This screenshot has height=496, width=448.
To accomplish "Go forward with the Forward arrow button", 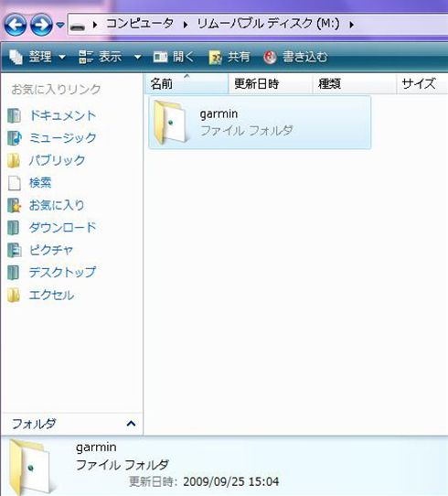I will point(41,25).
